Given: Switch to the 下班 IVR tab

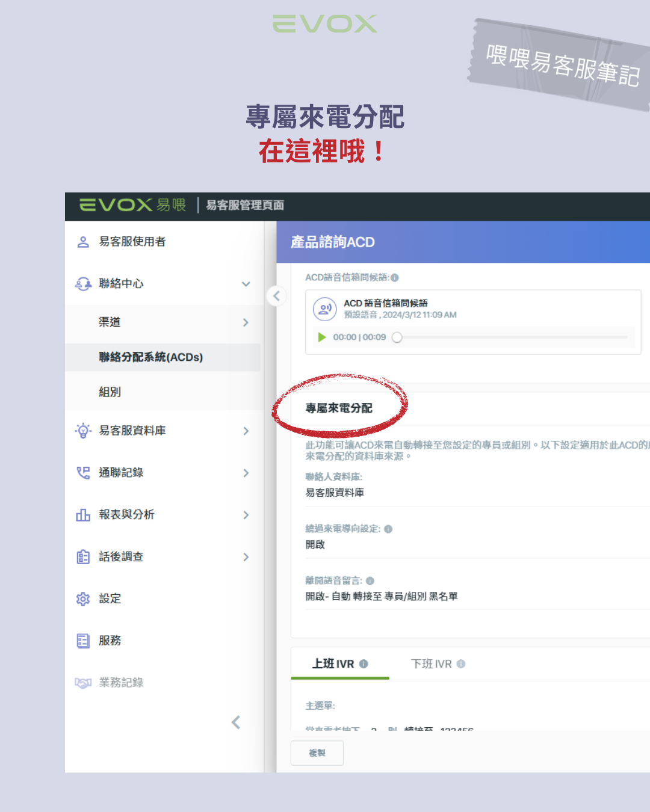Looking at the screenshot, I should (x=438, y=664).
